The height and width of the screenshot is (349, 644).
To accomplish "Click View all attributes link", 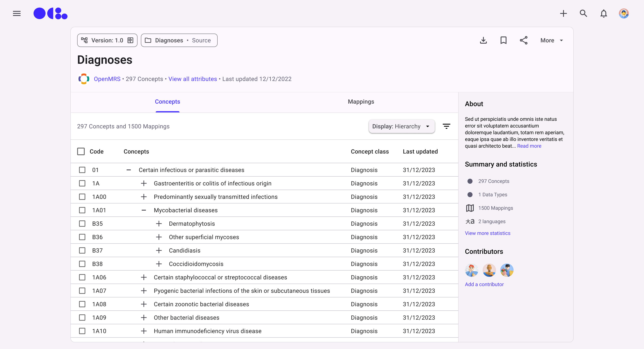I will point(192,79).
